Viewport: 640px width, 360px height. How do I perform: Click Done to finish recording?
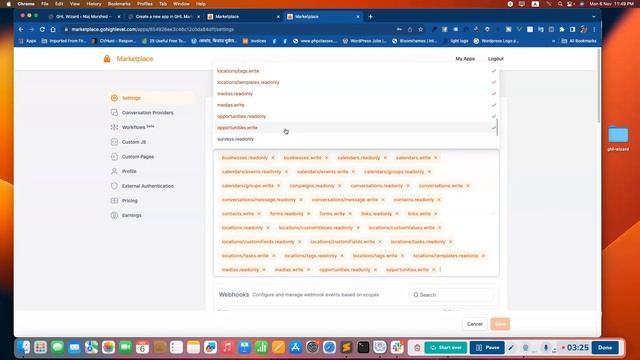pyautogui.click(x=605, y=348)
